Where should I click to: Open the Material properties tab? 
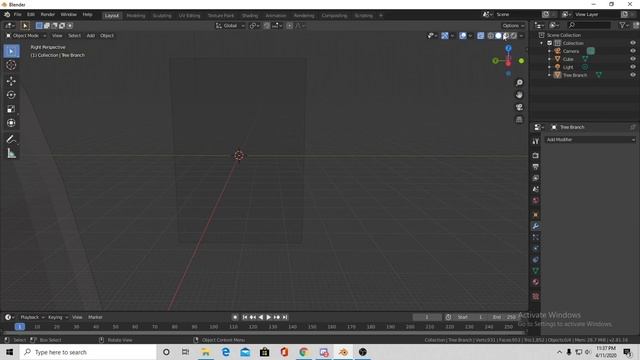pos(536,282)
